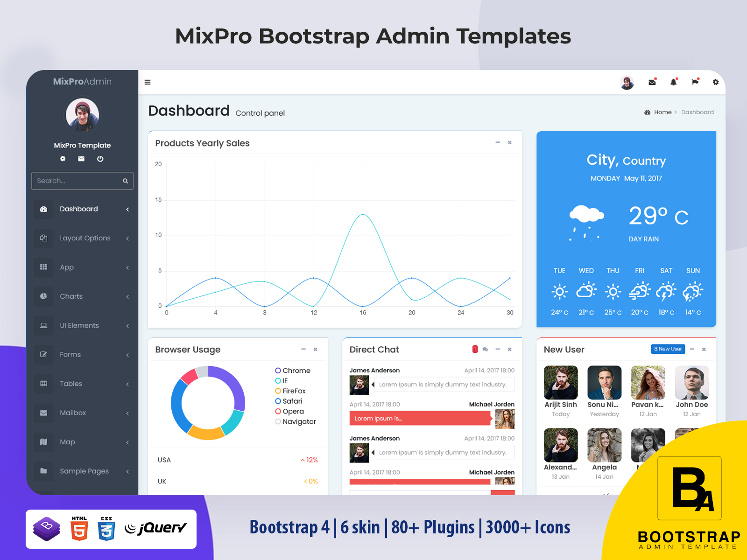Click the Dashboard speedometer icon in sidebar
Viewport: 747px width, 560px height.
[43, 209]
